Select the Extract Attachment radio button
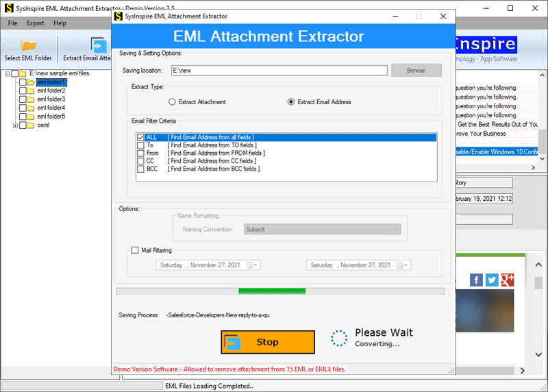 tap(172, 102)
